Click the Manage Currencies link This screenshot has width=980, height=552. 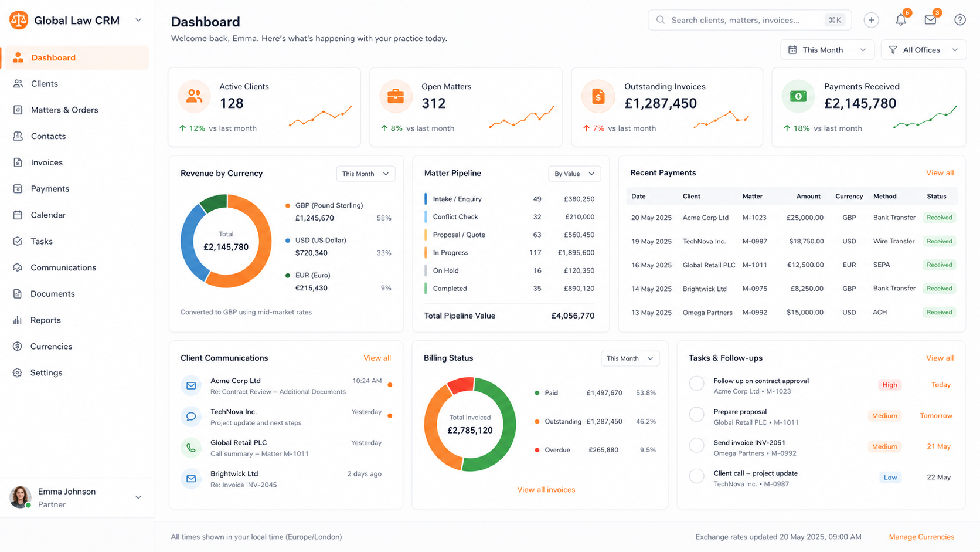pos(921,537)
